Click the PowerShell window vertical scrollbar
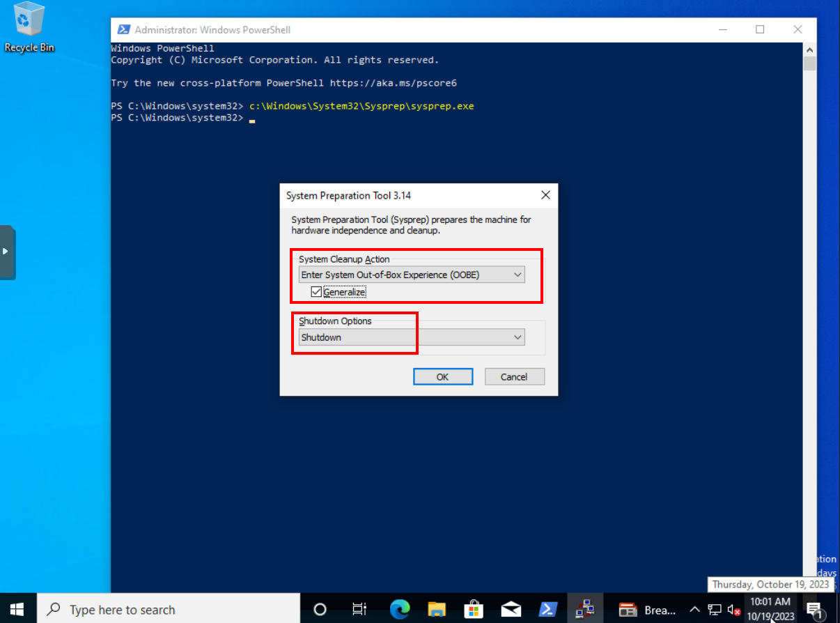Viewport: 840px width, 623px height. [809, 279]
